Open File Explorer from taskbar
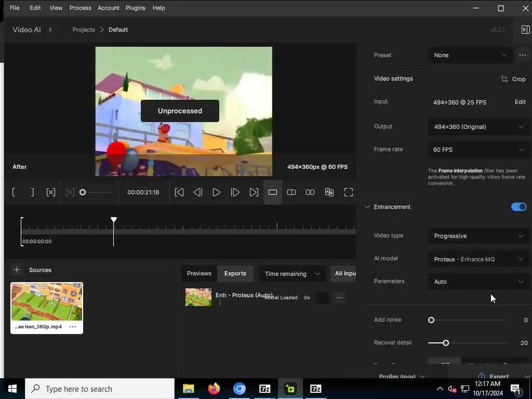This screenshot has height=399, width=532. [x=188, y=389]
